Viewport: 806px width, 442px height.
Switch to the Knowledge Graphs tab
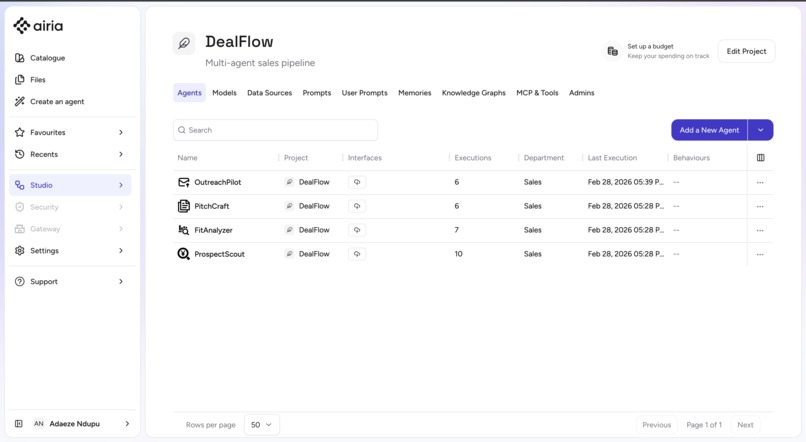[x=473, y=93]
